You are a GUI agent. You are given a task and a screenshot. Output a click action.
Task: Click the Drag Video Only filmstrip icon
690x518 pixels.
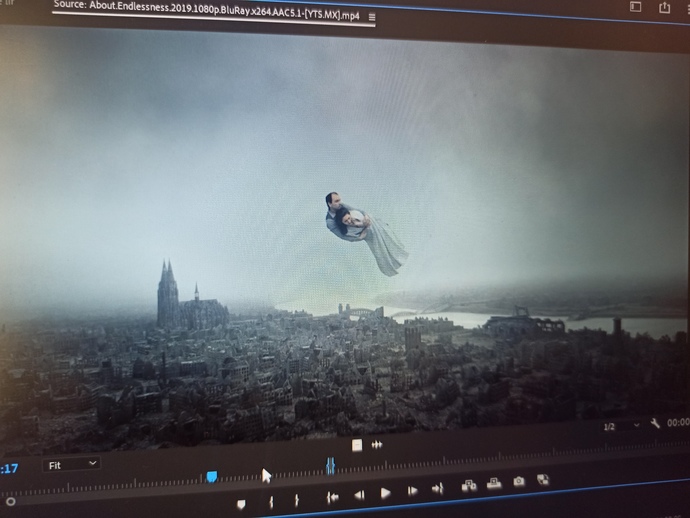click(357, 445)
